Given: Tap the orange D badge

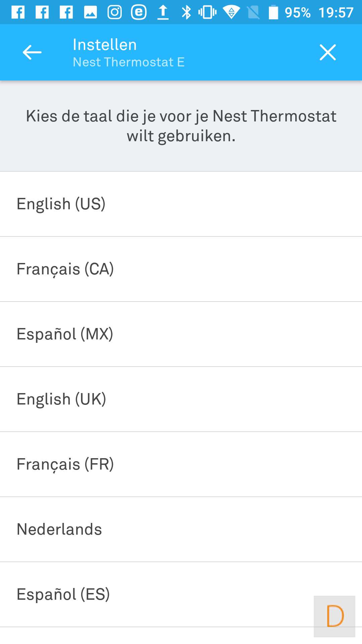Looking at the screenshot, I should pyautogui.click(x=335, y=616).
